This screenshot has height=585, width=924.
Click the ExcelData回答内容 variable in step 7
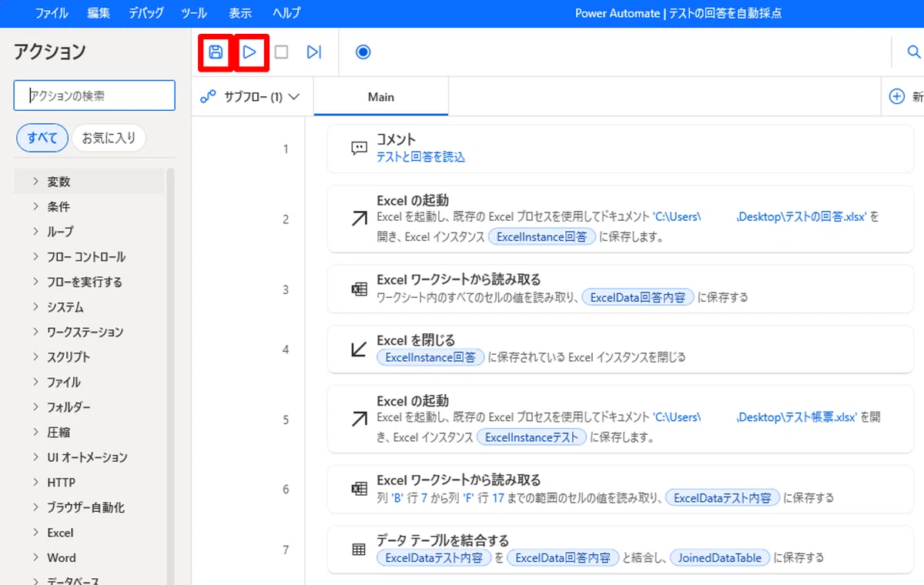[563, 558]
